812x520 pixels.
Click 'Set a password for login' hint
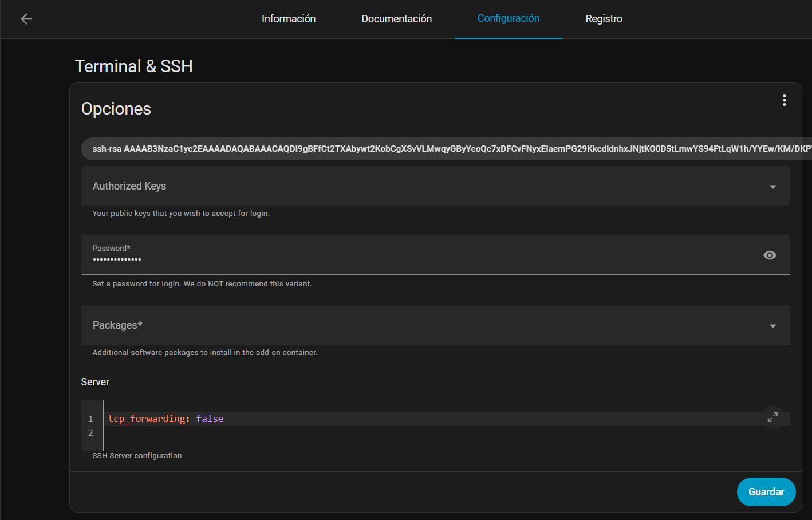point(202,284)
